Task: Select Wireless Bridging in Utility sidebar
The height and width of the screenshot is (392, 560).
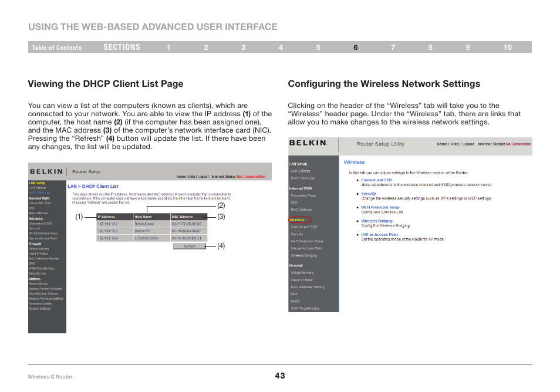Action: tap(303, 255)
